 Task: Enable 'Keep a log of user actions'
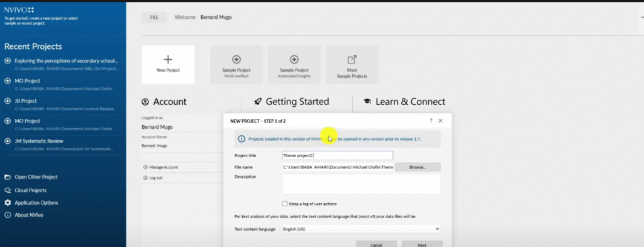coord(285,204)
